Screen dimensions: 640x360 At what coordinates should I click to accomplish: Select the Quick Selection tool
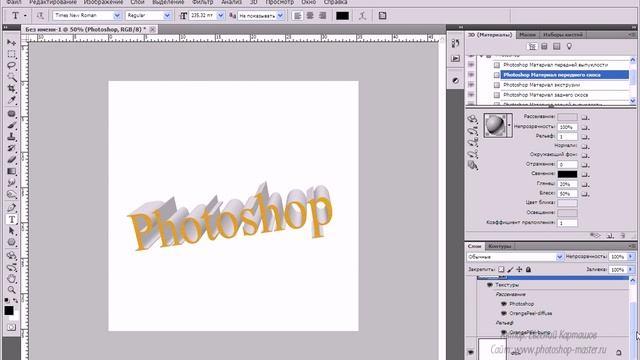11,77
